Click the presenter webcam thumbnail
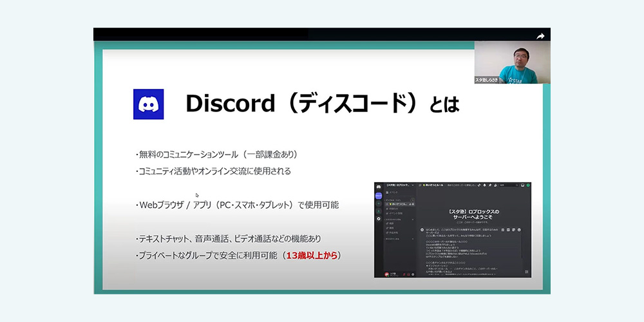This screenshot has height=322, width=644. click(512, 62)
